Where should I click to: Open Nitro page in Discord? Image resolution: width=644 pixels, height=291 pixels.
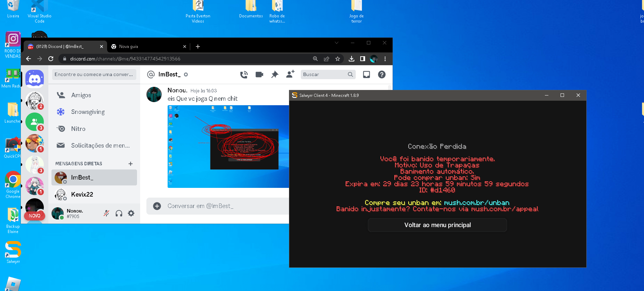[94, 129]
